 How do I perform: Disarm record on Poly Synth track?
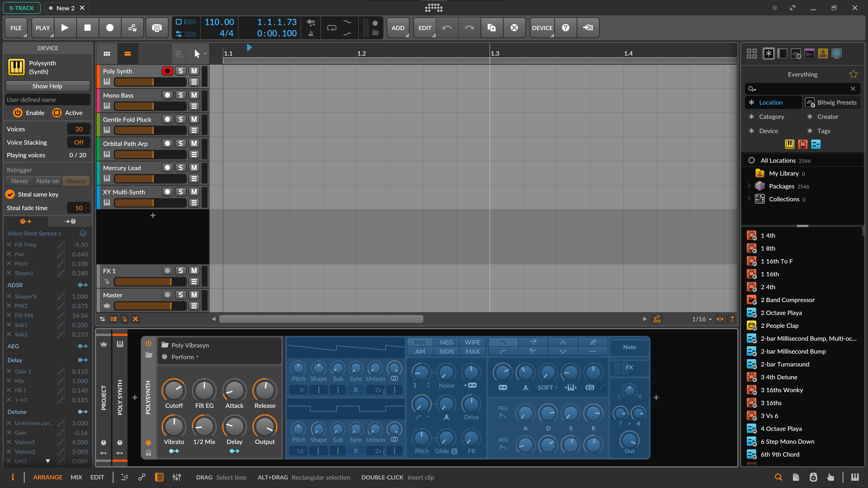pyautogui.click(x=167, y=71)
